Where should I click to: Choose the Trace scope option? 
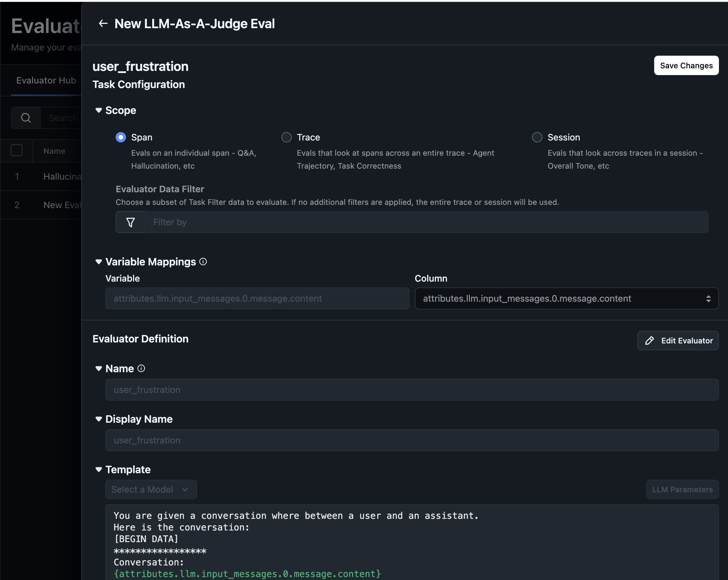(286, 137)
